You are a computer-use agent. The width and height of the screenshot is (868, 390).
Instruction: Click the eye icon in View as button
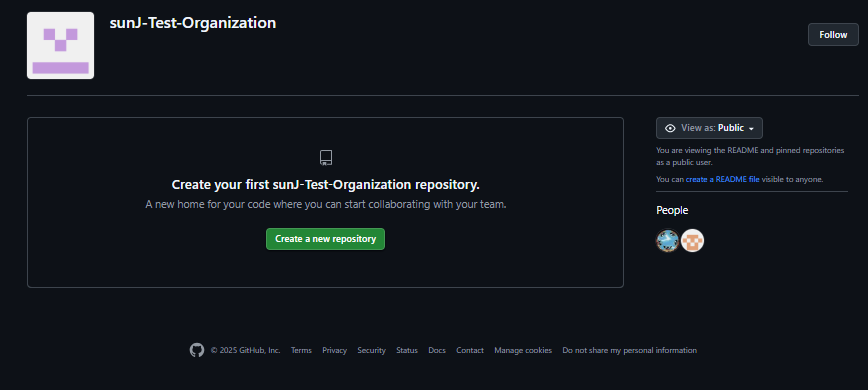pos(670,128)
